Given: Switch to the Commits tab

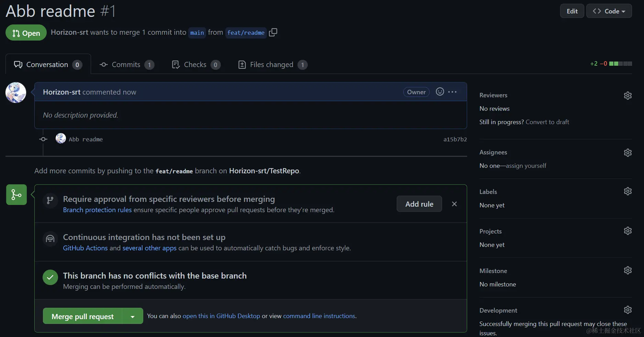Looking at the screenshot, I should 127,64.
